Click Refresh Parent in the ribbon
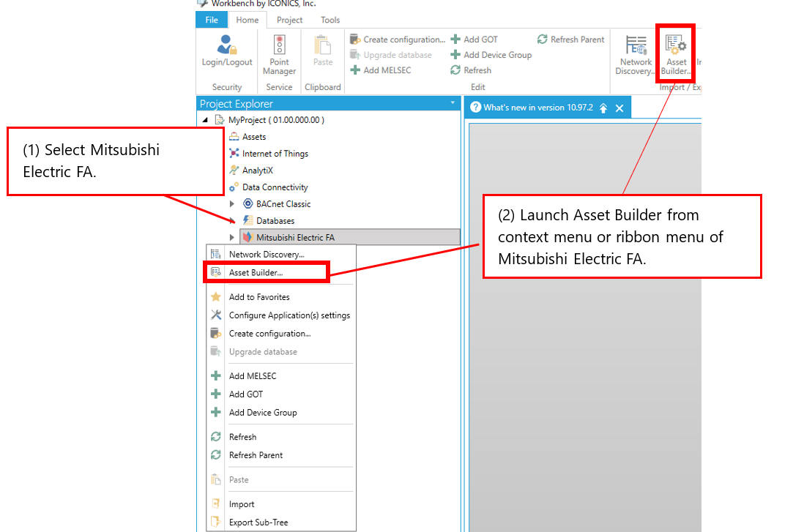804x532 pixels. click(571, 40)
